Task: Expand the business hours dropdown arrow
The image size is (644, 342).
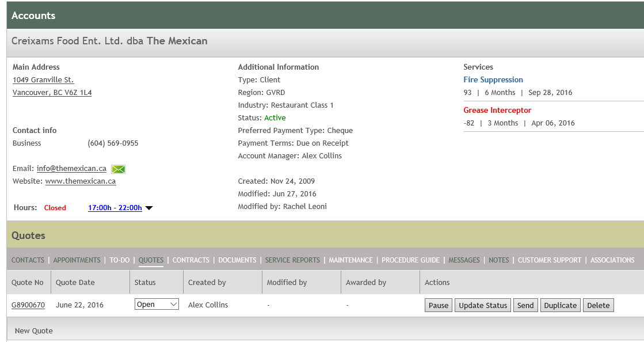Action: (149, 208)
